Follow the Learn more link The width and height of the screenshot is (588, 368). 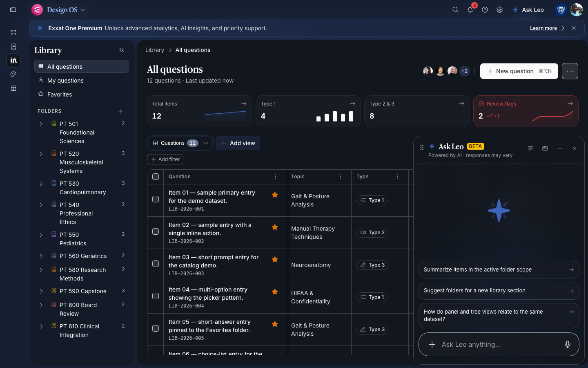pyautogui.click(x=547, y=28)
